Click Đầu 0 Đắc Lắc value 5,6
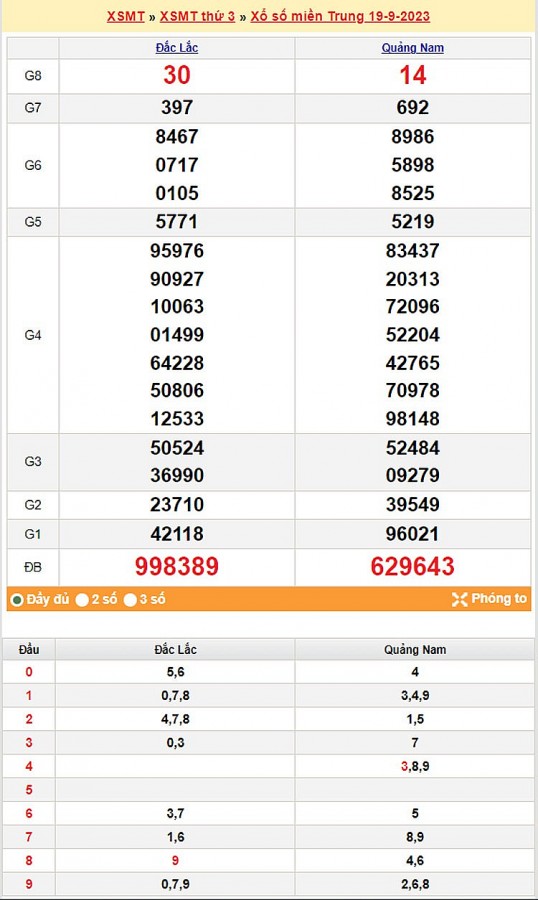Screen dimensions: 538x900 pyautogui.click(x=176, y=672)
